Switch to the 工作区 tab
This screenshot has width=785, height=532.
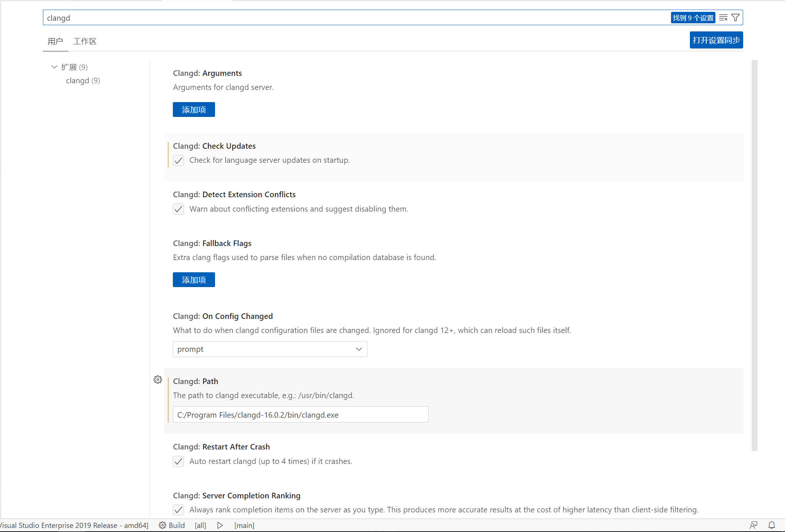(x=84, y=41)
